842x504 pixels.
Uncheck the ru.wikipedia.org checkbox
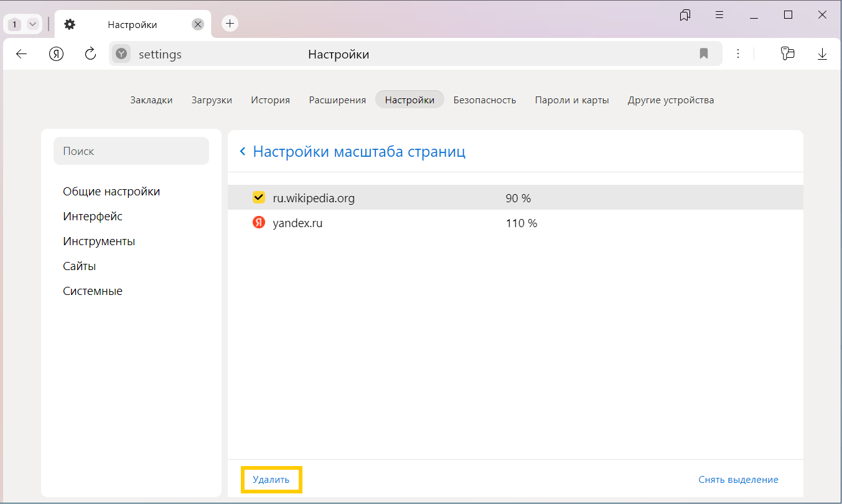pos(259,198)
